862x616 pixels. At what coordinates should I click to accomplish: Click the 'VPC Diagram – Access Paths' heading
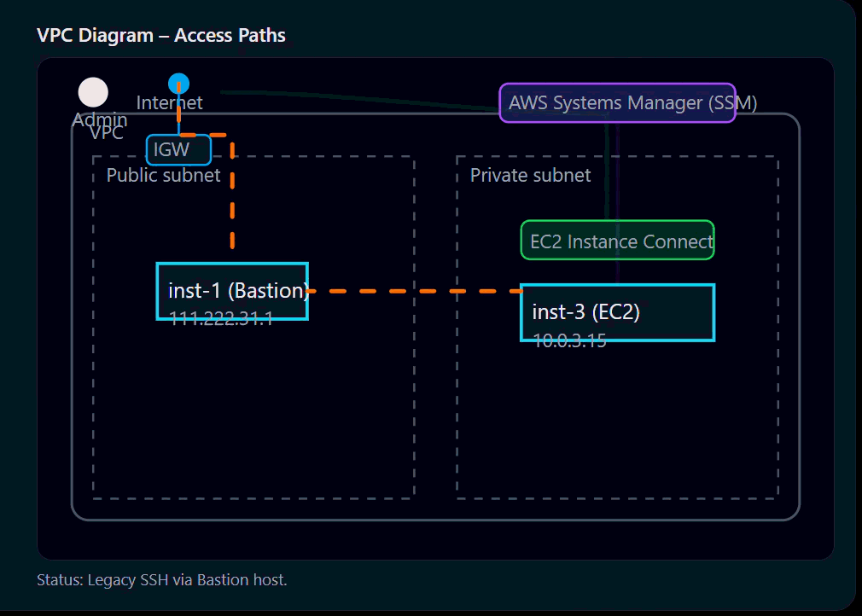[x=161, y=35]
